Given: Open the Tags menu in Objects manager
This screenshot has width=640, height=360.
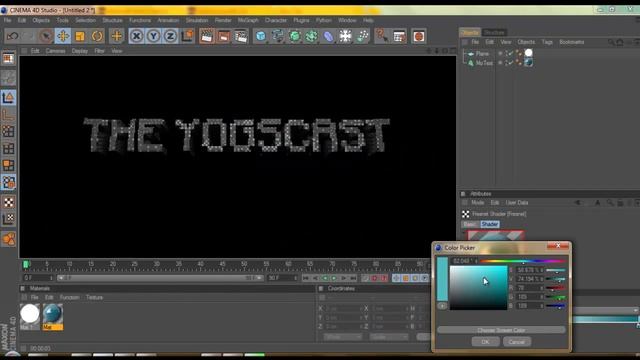Looking at the screenshot, I should 547,42.
